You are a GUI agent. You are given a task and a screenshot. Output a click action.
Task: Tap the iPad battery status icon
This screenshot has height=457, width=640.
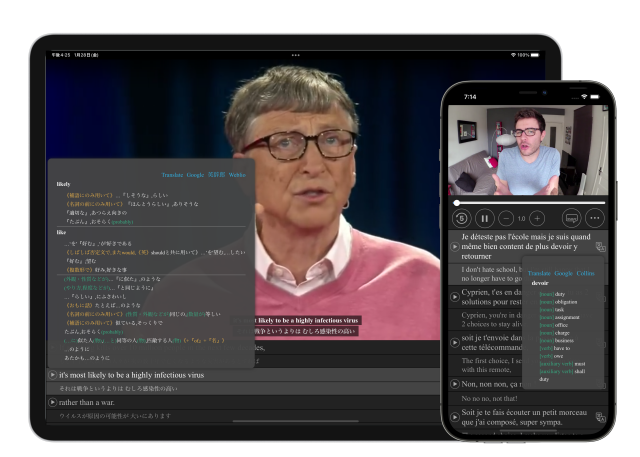point(535,55)
